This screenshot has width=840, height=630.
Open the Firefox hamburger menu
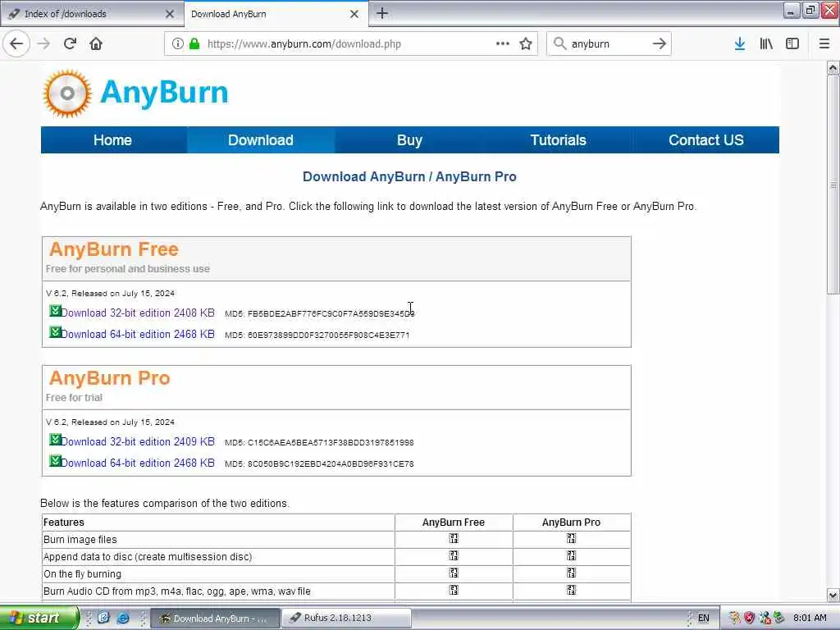tap(824, 43)
